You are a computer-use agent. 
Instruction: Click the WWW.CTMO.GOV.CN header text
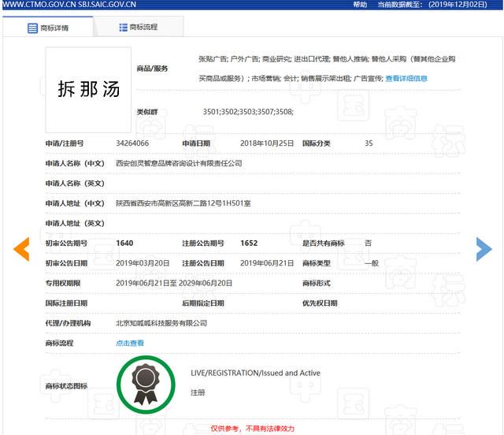point(39,5)
